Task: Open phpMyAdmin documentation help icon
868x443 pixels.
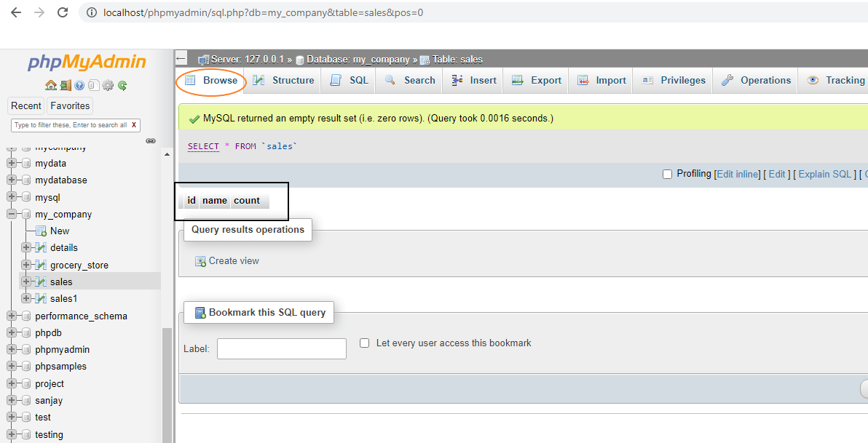Action: [x=79, y=85]
